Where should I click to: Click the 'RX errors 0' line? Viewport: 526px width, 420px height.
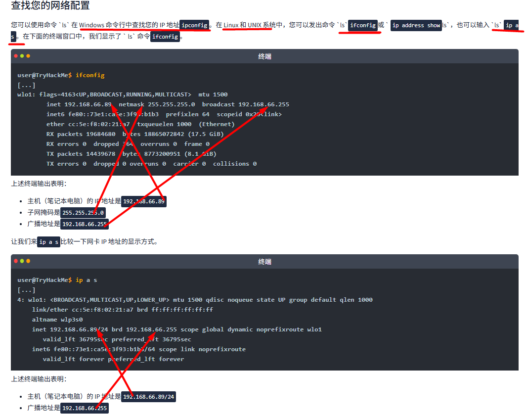coord(128,144)
